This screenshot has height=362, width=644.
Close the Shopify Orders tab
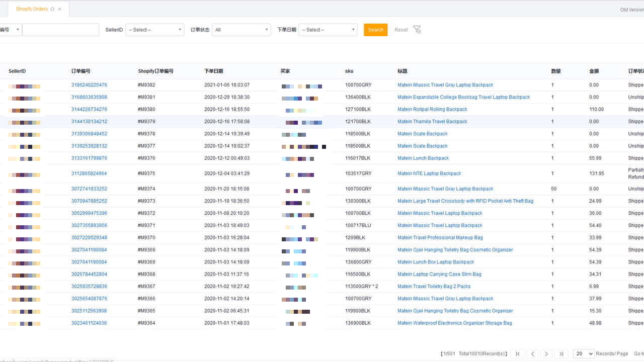click(60, 9)
